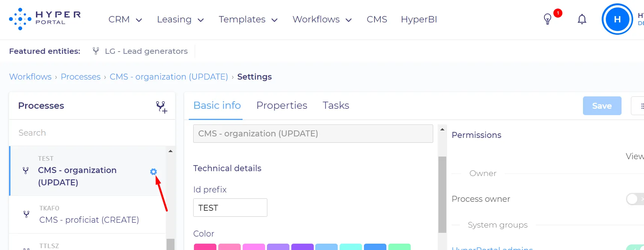Click the Id prefix field containing TEST
The height and width of the screenshot is (250, 644).
click(230, 207)
